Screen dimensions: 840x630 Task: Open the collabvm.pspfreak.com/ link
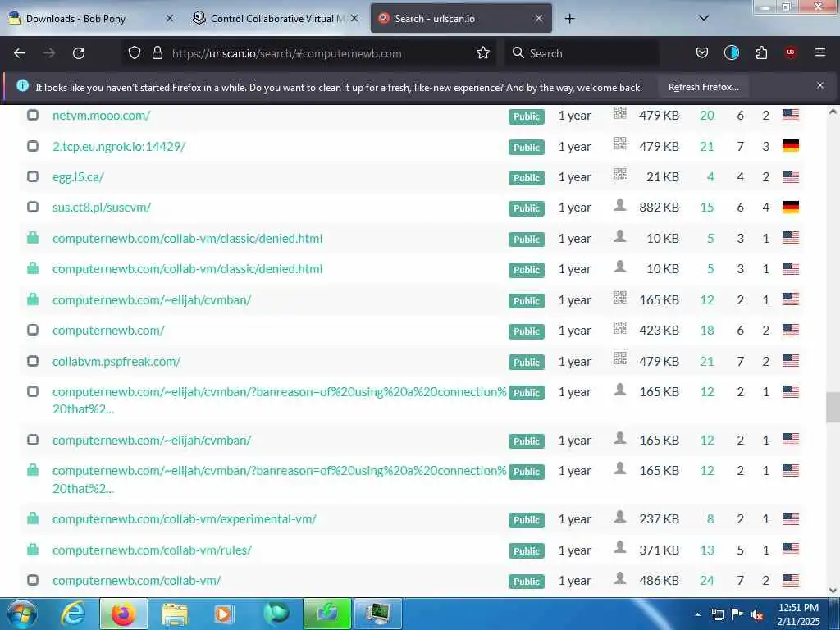(116, 362)
